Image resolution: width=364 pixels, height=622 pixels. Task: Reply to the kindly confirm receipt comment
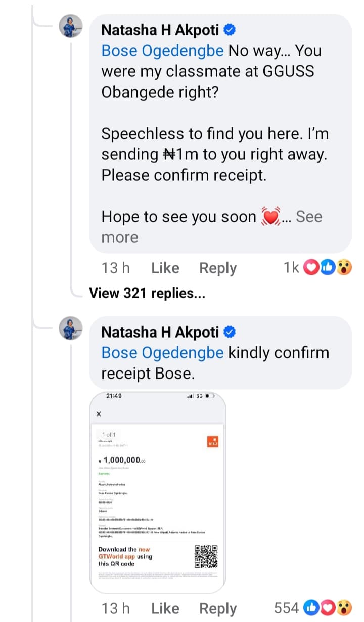click(218, 608)
